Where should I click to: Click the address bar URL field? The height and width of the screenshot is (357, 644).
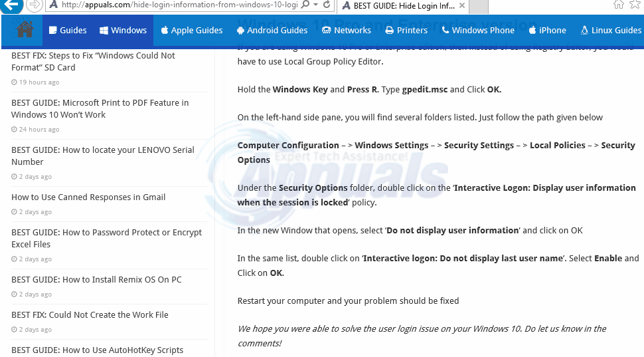(x=179, y=5)
